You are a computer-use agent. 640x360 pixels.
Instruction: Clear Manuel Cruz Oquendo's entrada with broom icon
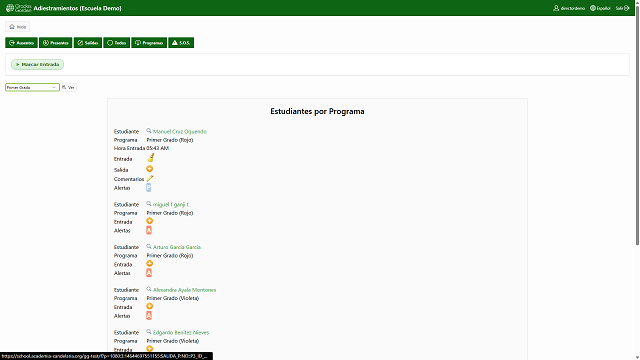(x=151, y=158)
